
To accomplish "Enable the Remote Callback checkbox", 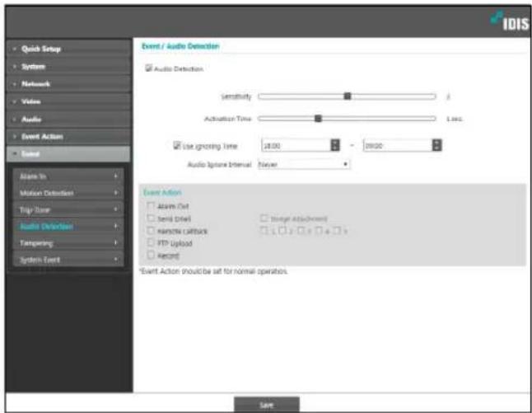I will (x=151, y=231).
